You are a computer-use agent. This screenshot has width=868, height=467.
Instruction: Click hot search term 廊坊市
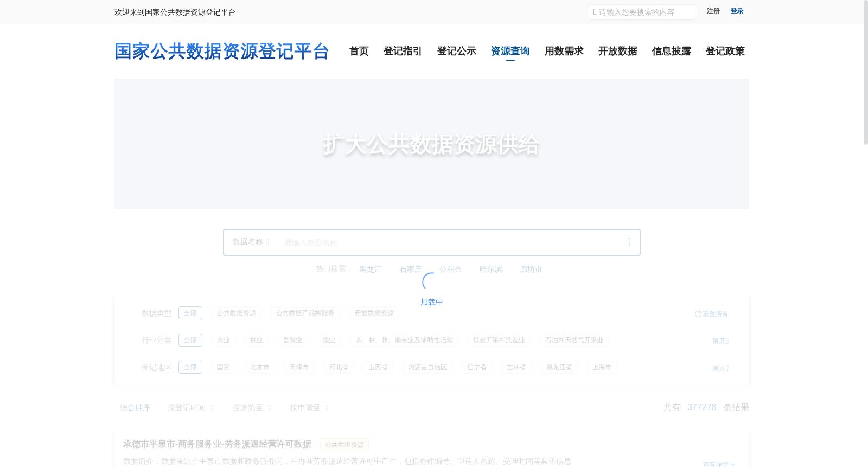pyautogui.click(x=531, y=269)
